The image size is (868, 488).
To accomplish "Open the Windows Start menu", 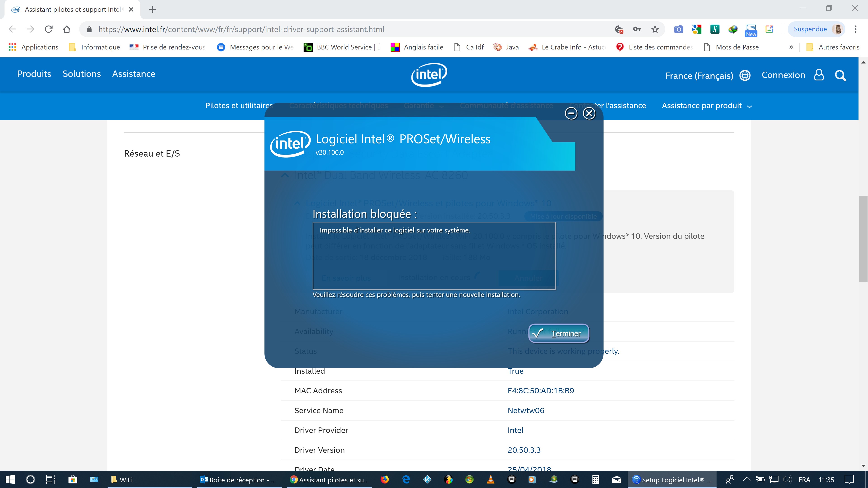I will click(x=10, y=480).
